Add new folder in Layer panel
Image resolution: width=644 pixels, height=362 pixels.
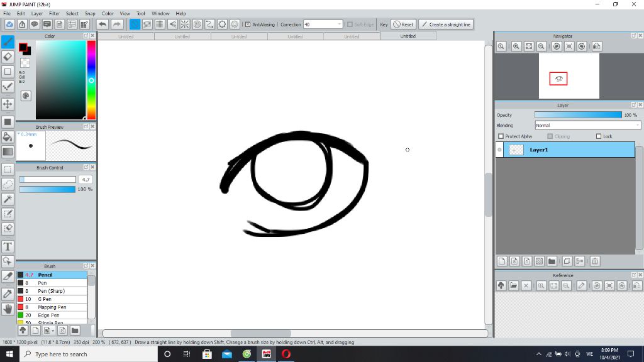552,261
